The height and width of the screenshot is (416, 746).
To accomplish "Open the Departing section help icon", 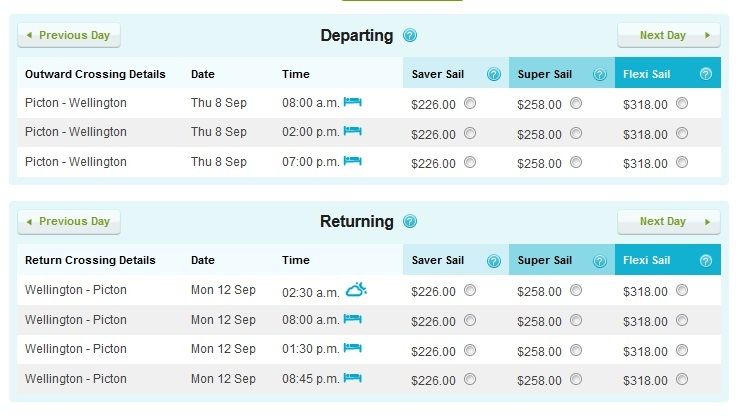I will [410, 35].
